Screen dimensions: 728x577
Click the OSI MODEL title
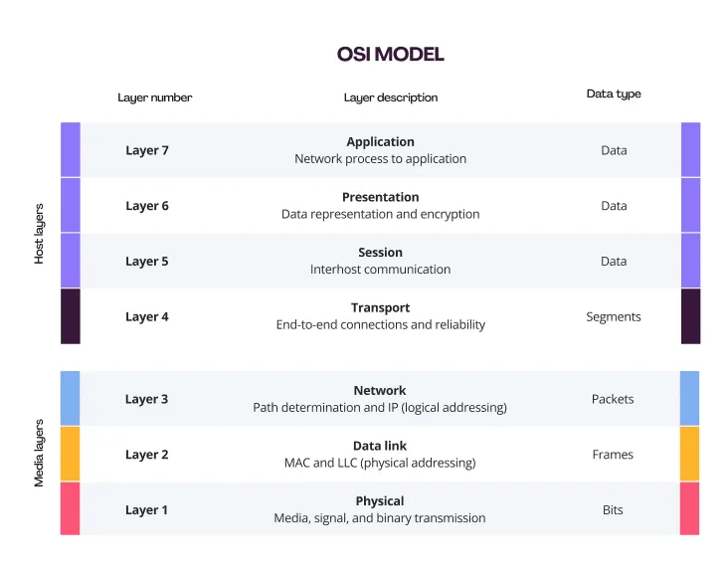pyautogui.click(x=391, y=55)
